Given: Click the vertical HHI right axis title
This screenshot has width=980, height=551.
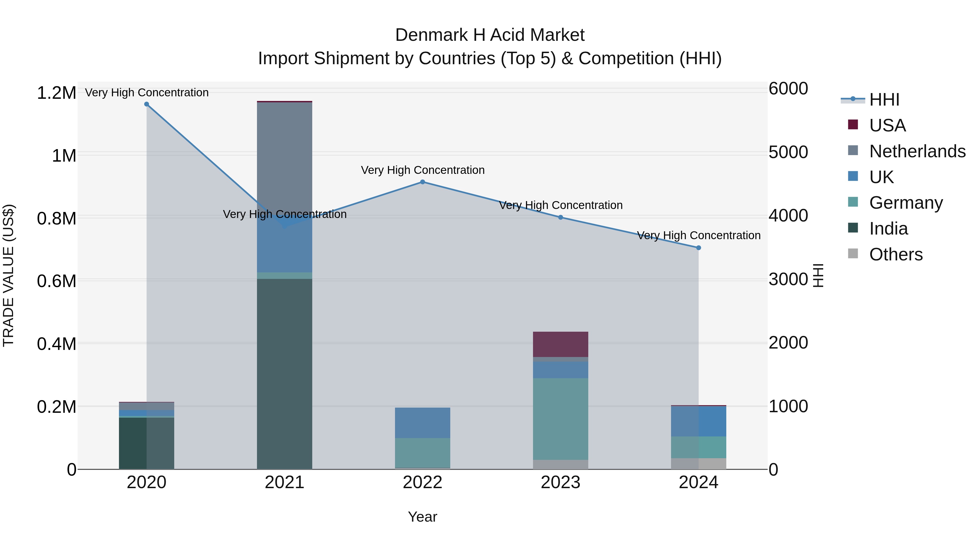Looking at the screenshot, I should click(818, 275).
